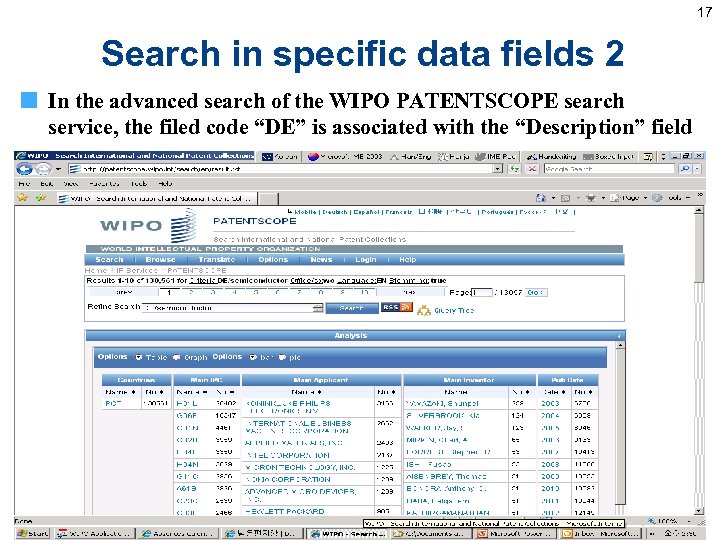Click the blue Search button beside Refine Search
This screenshot has width=720, height=540.
pyautogui.click(x=352, y=308)
